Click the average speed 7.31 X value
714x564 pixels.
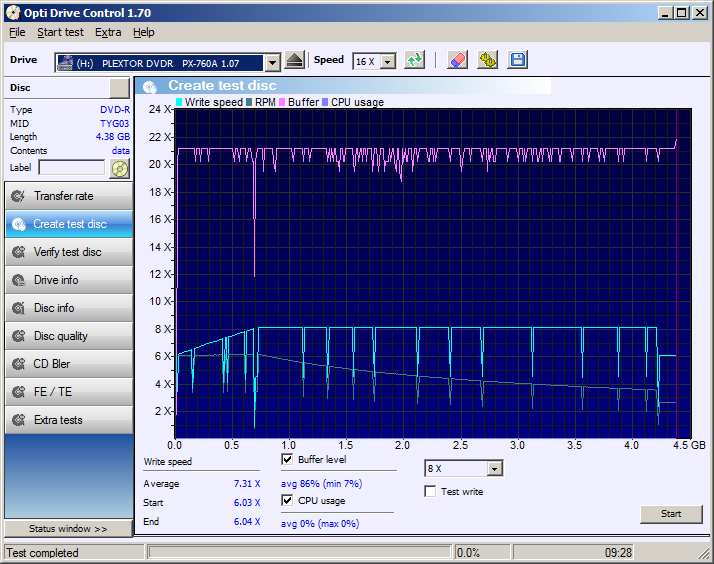(247, 483)
